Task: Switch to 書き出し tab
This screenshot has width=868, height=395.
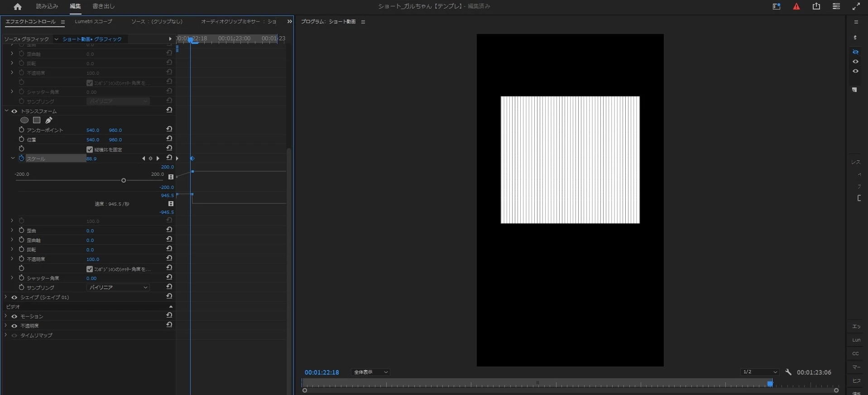Action: pos(104,6)
